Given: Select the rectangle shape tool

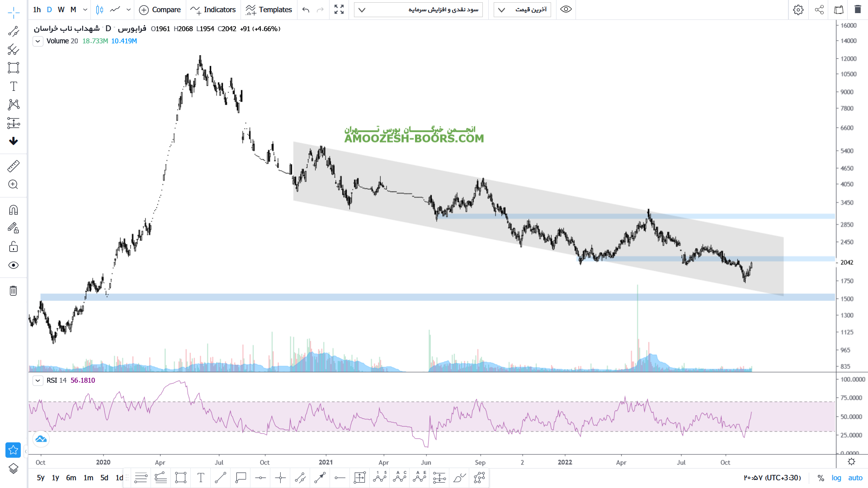Looking at the screenshot, I should (x=14, y=68).
